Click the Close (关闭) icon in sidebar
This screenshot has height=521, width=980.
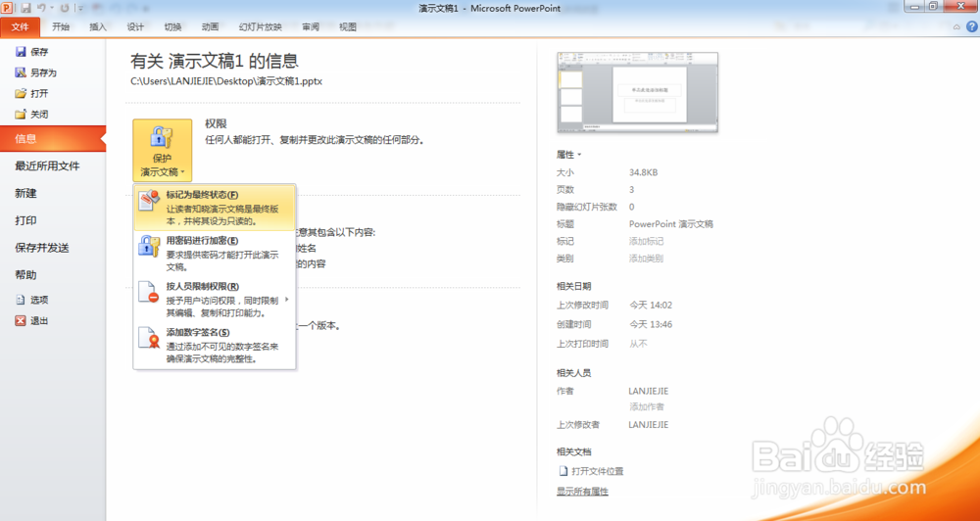coord(22,115)
